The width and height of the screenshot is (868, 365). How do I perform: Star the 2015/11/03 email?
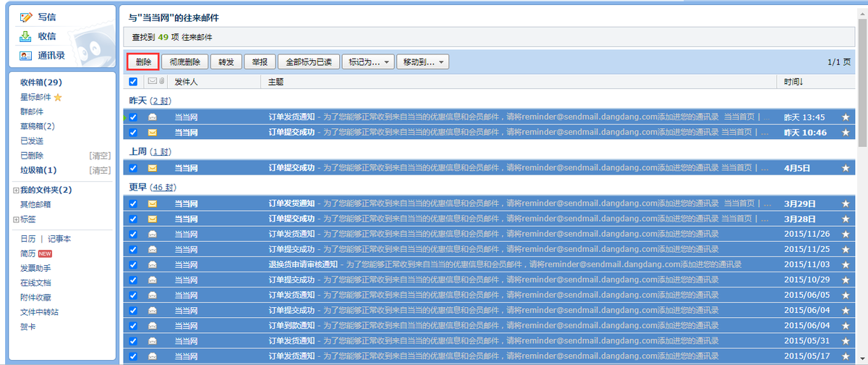[x=846, y=264]
